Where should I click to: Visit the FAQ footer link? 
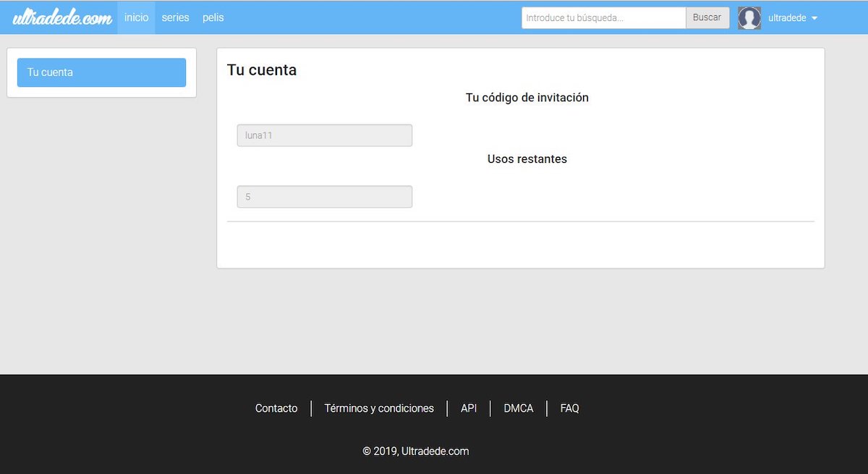point(569,408)
